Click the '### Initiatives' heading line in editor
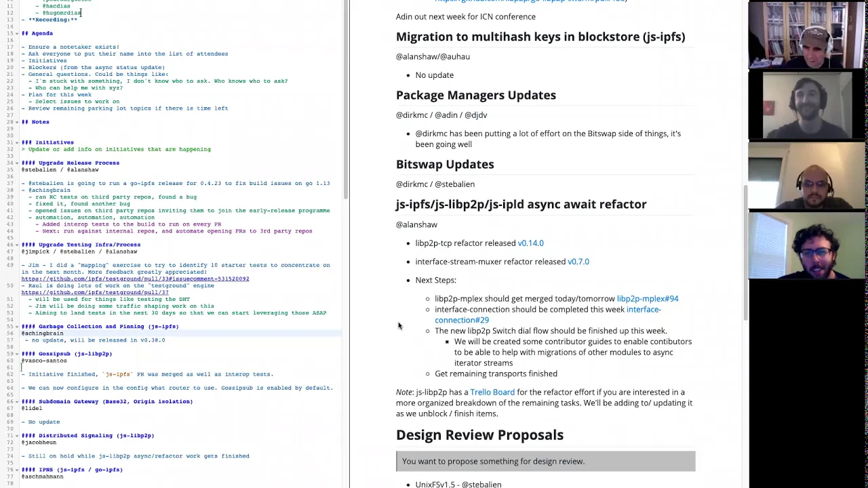This screenshot has width=868, height=488. tap(47, 142)
